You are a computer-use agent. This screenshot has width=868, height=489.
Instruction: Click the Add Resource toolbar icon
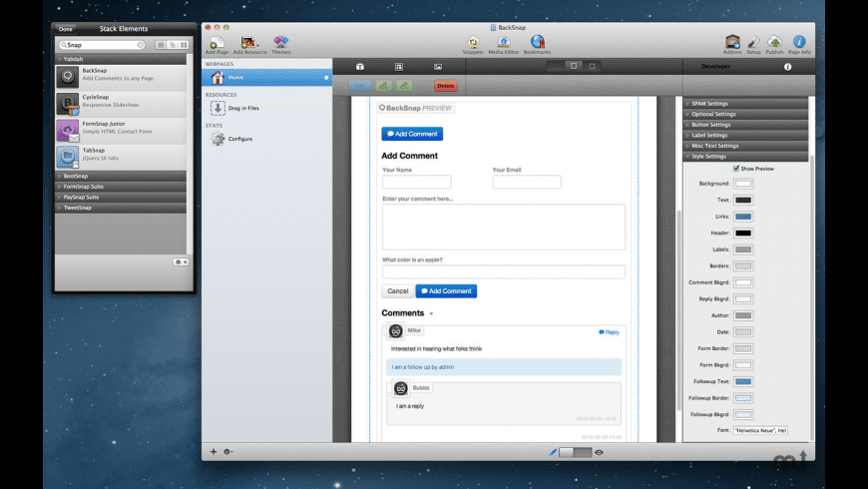point(248,42)
